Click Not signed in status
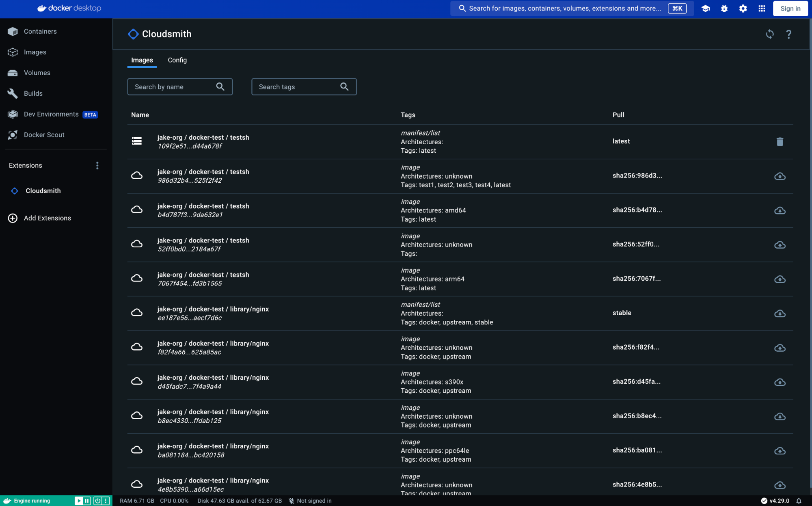This screenshot has height=506, width=812. tap(310, 501)
